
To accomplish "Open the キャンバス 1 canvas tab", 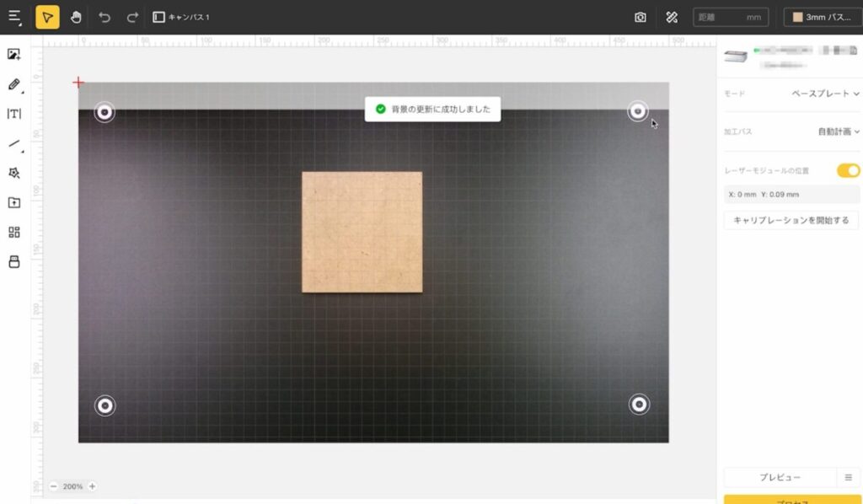I will [181, 17].
